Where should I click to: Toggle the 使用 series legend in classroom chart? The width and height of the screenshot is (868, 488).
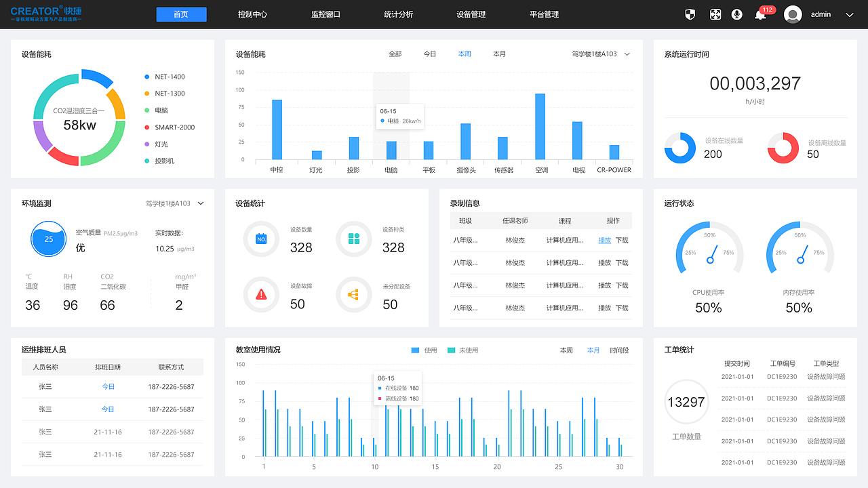click(425, 350)
